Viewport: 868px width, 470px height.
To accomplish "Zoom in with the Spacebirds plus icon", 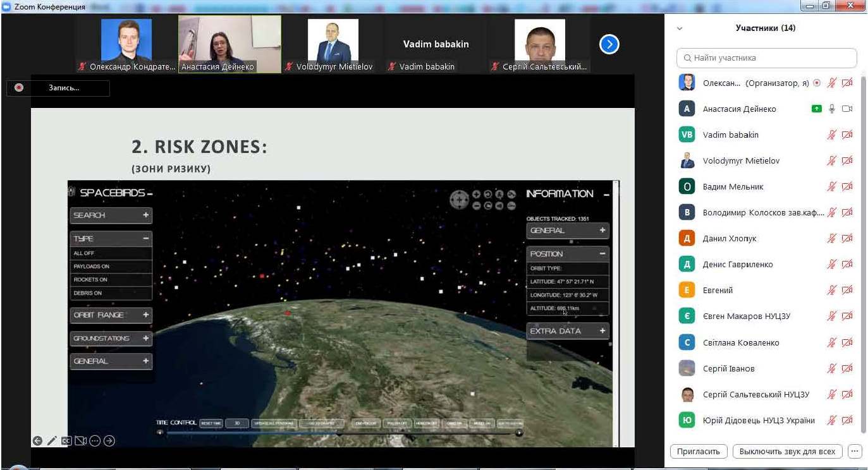I will click(477, 195).
